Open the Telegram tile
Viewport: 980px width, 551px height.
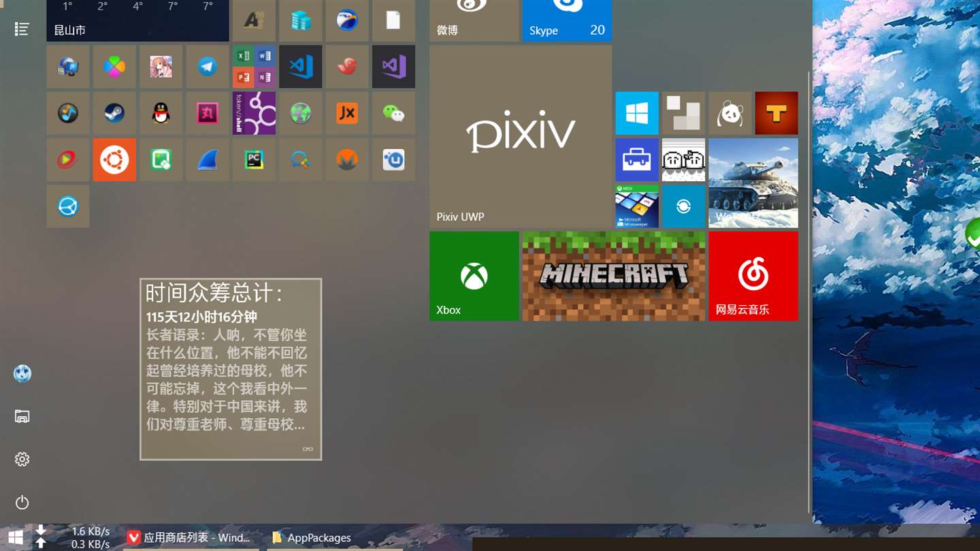click(208, 67)
